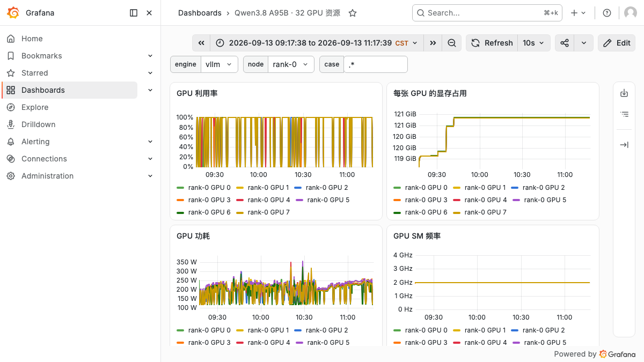This screenshot has width=644, height=362.
Task: Expand the Administration section chevron
Action: point(150,176)
